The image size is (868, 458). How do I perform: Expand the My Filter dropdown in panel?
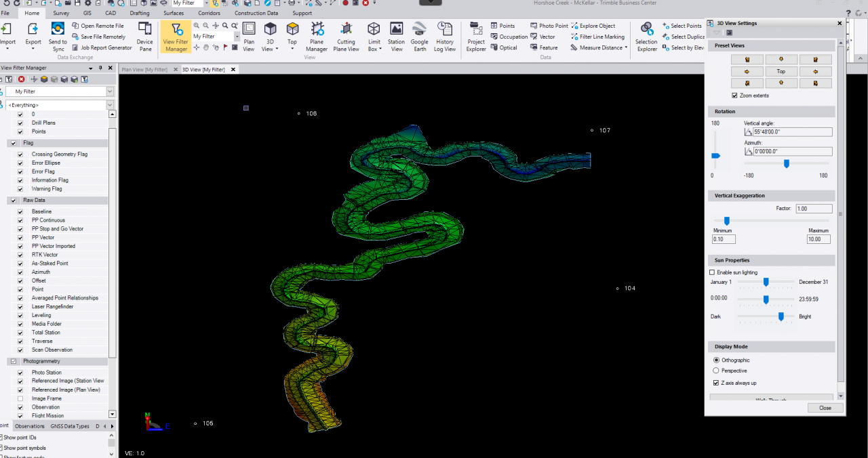pyautogui.click(x=110, y=91)
